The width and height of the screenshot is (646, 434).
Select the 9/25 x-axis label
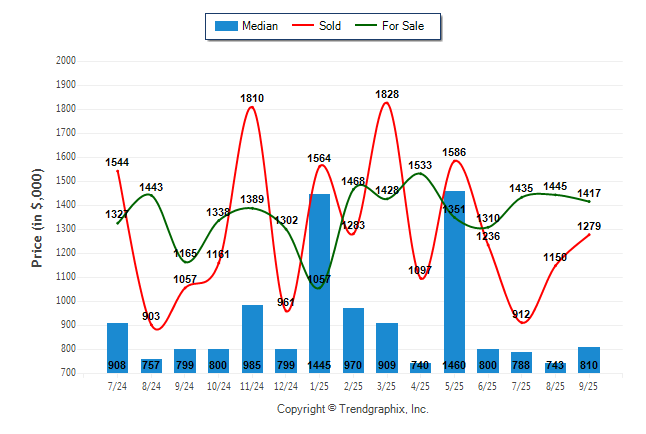coord(588,385)
